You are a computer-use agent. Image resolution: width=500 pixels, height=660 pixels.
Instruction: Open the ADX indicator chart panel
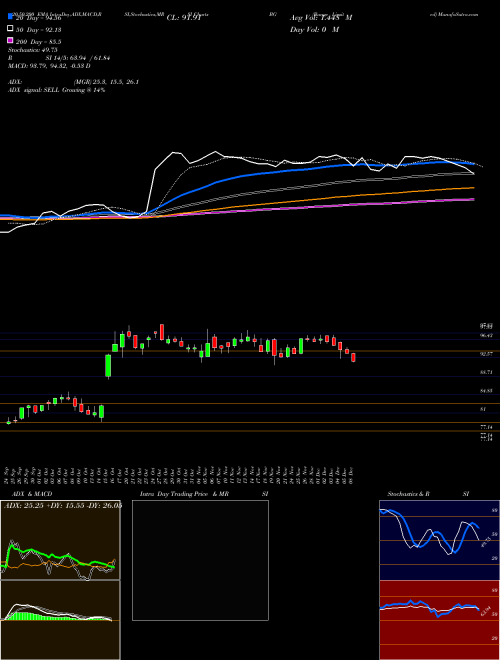(x=60, y=540)
